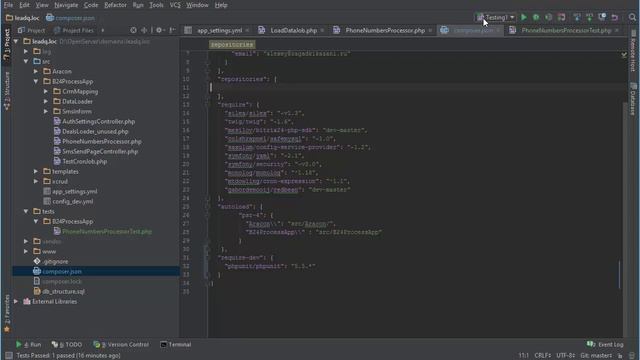The width and height of the screenshot is (640, 360).
Task: Open the Testing1 run configuration dropdown
Action: [496, 18]
